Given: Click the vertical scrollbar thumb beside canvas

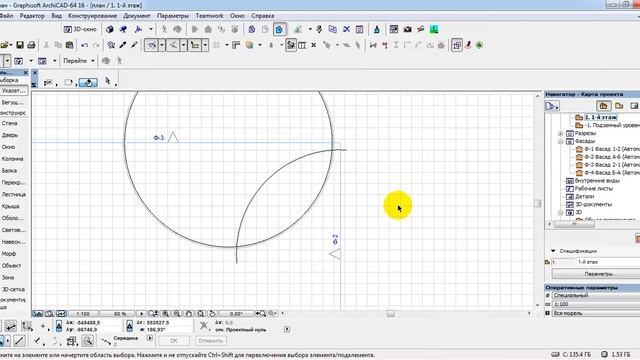Looking at the screenshot, I should point(538,203).
